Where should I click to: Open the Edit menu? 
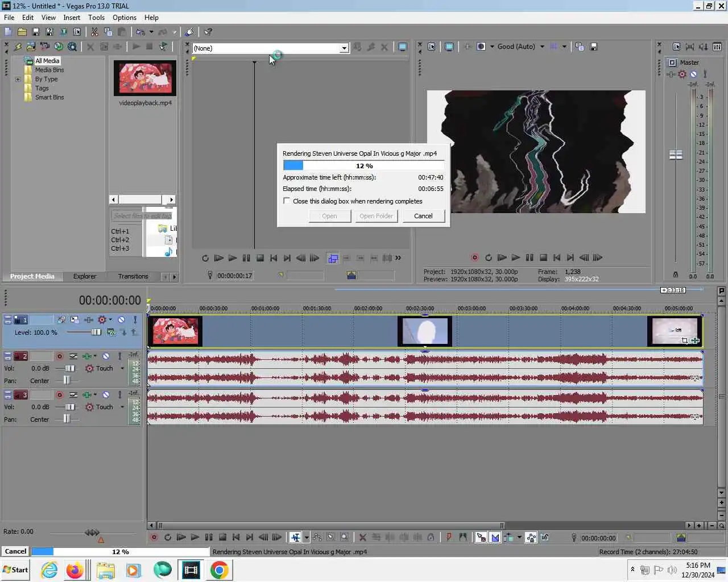click(27, 18)
